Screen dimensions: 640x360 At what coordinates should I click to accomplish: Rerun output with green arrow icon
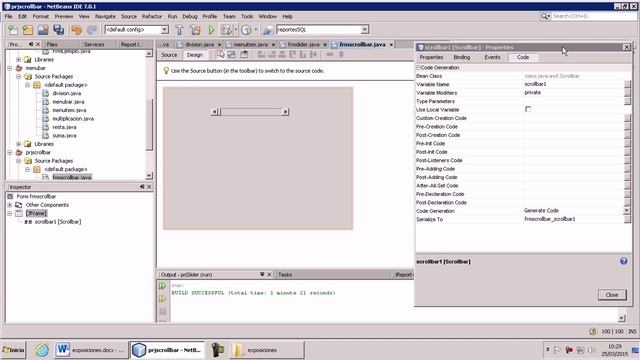[x=162, y=286]
